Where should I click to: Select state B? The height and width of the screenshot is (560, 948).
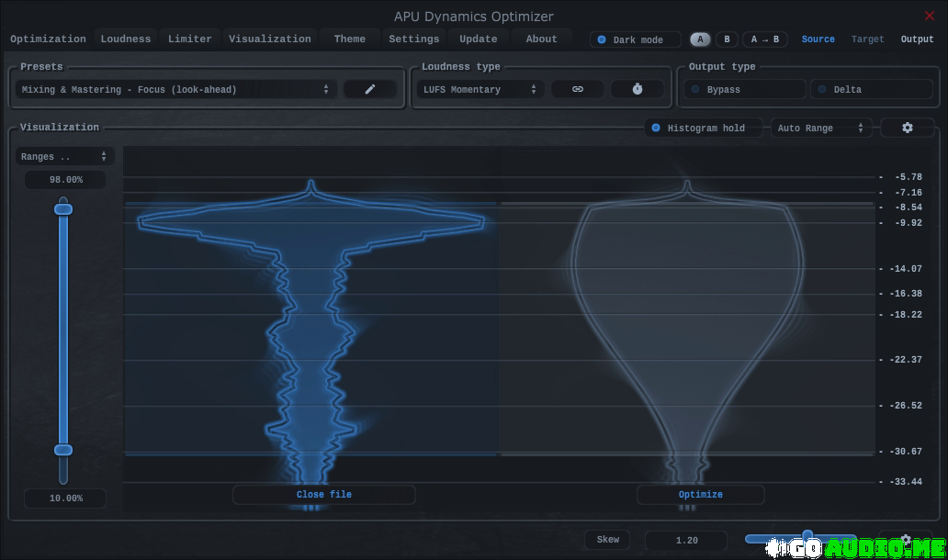coord(727,39)
